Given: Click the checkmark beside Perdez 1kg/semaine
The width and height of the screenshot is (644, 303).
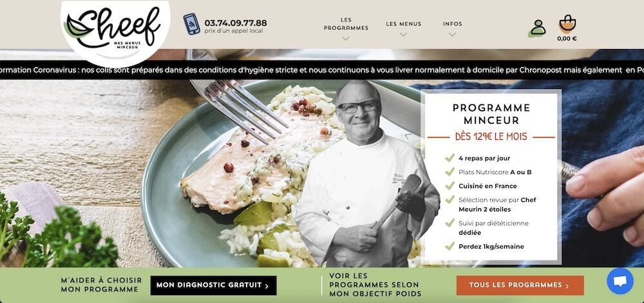Looking at the screenshot, I should (450, 246).
